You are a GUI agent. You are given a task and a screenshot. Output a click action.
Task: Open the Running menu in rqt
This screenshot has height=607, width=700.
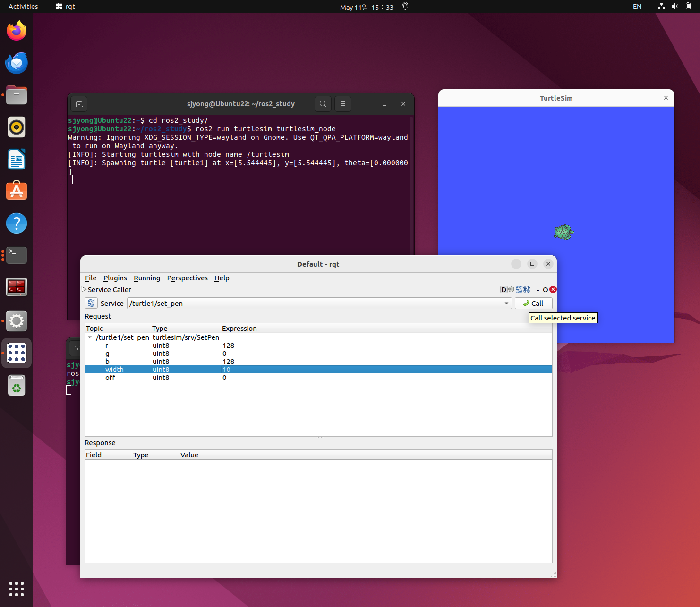point(147,278)
